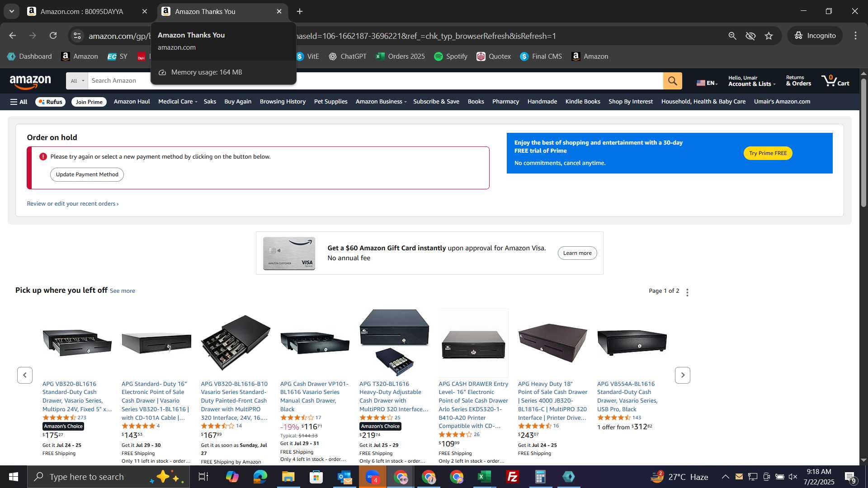
Task: Click Amazon Visa card image
Action: 289,253
